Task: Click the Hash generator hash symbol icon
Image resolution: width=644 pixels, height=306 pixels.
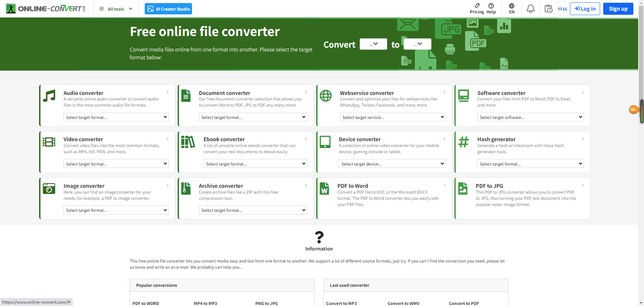Action: pos(464,142)
